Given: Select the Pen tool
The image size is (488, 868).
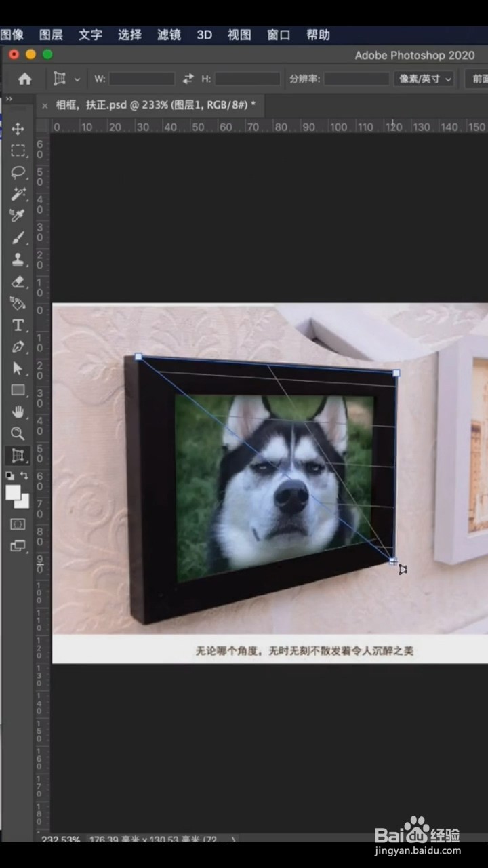Looking at the screenshot, I should tap(18, 347).
